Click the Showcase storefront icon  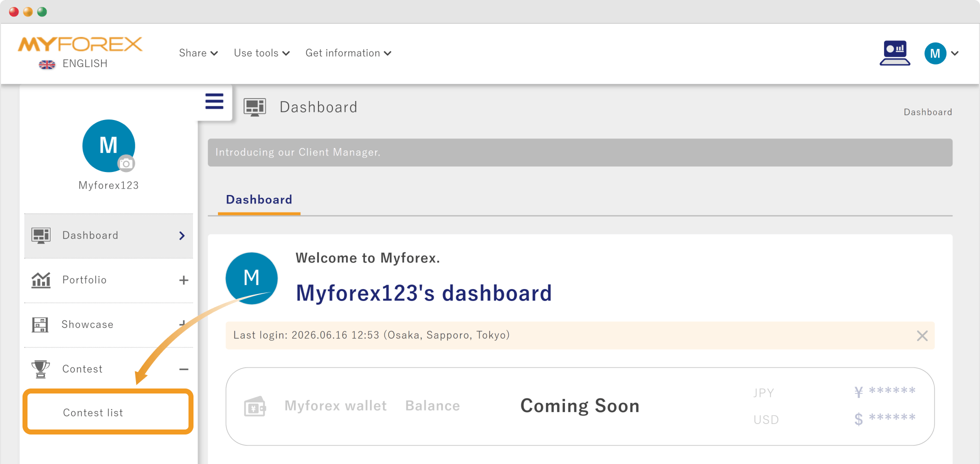point(40,324)
